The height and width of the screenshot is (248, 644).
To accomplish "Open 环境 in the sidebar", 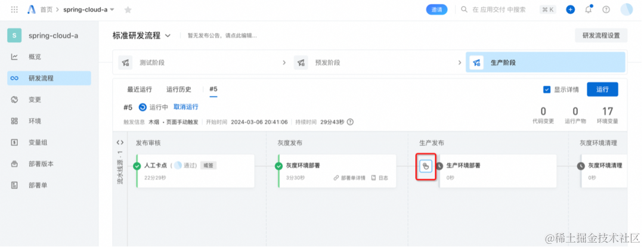I will pos(49,120).
